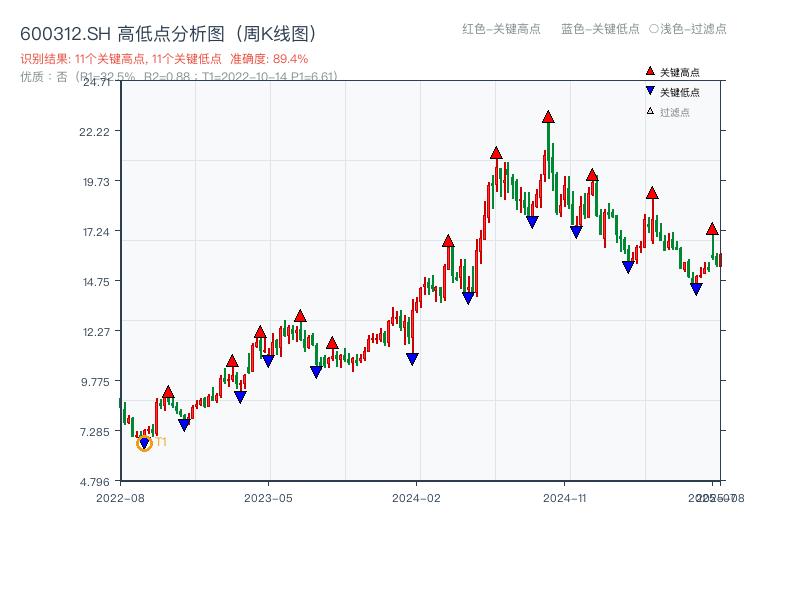
Task: Click the grey 优质 quality line under the summary
Action: 179,77
